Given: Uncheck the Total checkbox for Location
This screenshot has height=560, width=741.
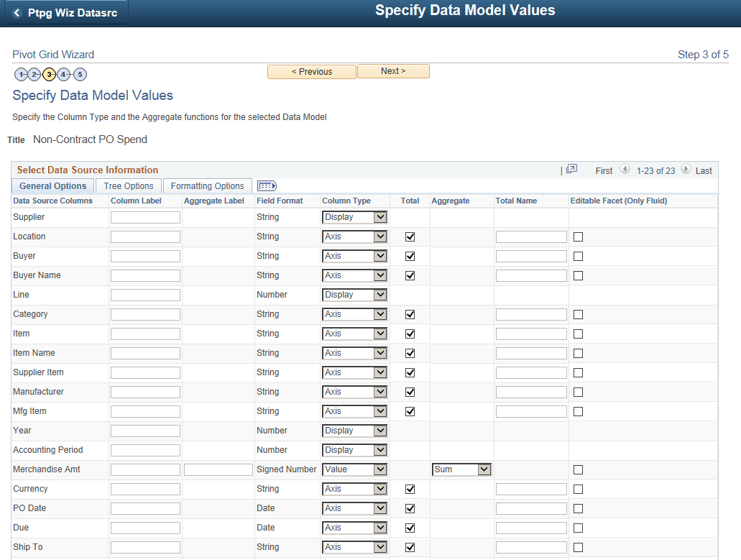Looking at the screenshot, I should point(410,237).
